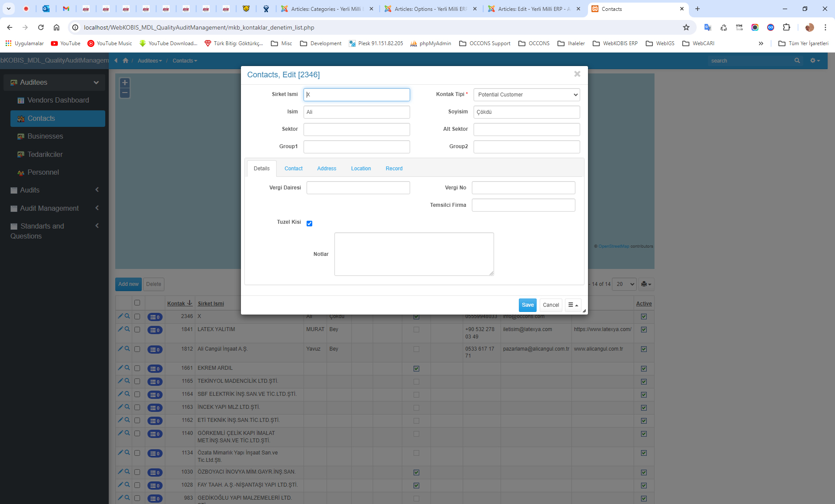Sort by Active column header

[x=644, y=304]
